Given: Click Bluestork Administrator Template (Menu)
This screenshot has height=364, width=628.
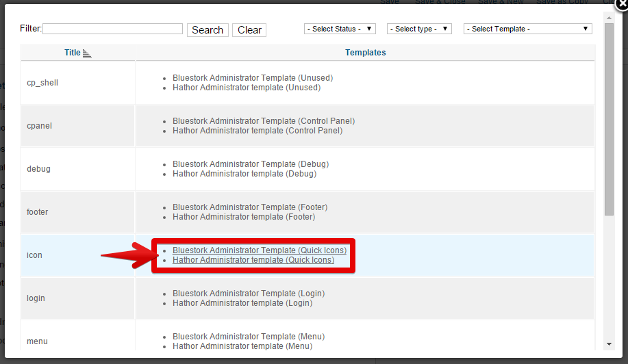Looking at the screenshot, I should click(x=249, y=337).
